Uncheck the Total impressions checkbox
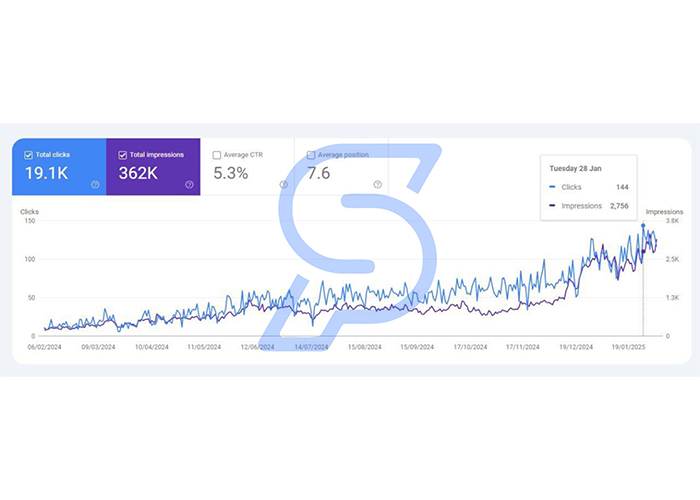 (122, 155)
